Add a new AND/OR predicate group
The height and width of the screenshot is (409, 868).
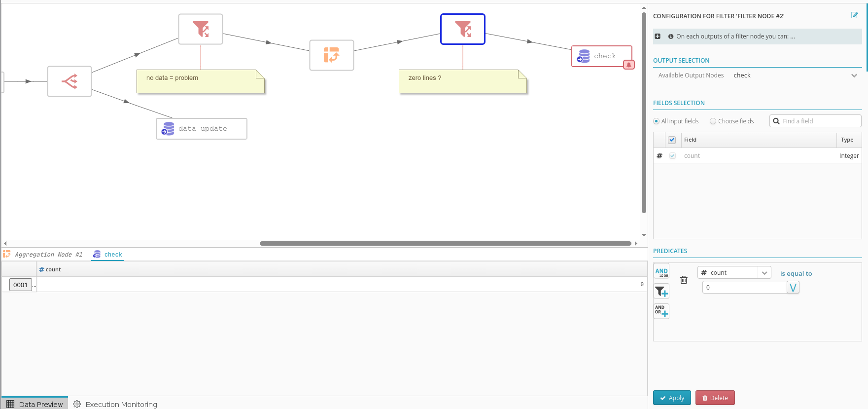click(661, 311)
